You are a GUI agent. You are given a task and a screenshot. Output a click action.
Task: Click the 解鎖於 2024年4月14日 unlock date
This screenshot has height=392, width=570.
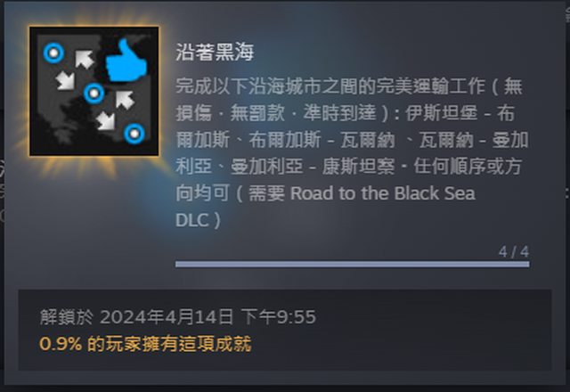coord(178,317)
